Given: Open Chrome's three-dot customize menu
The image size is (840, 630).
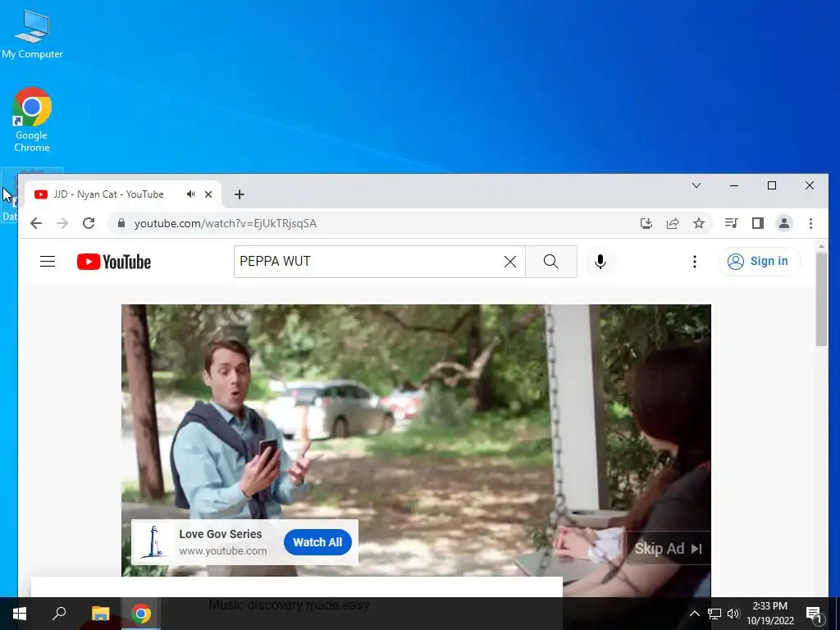Looking at the screenshot, I should 810,223.
